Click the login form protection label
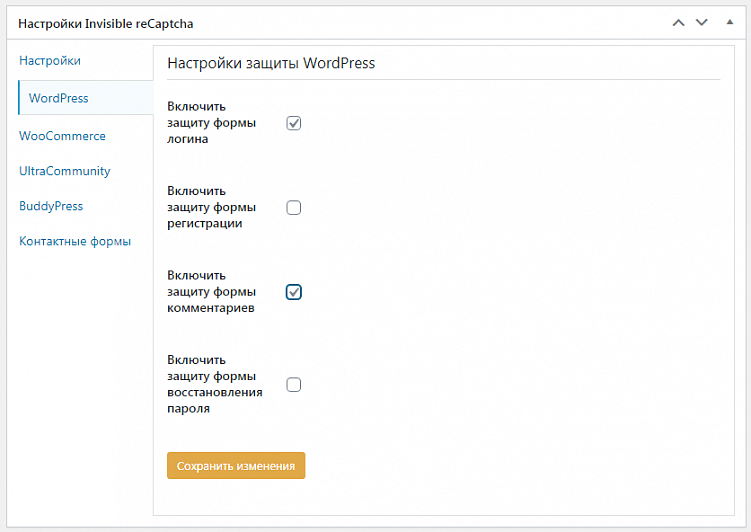This screenshot has height=532, width=751. 212,123
